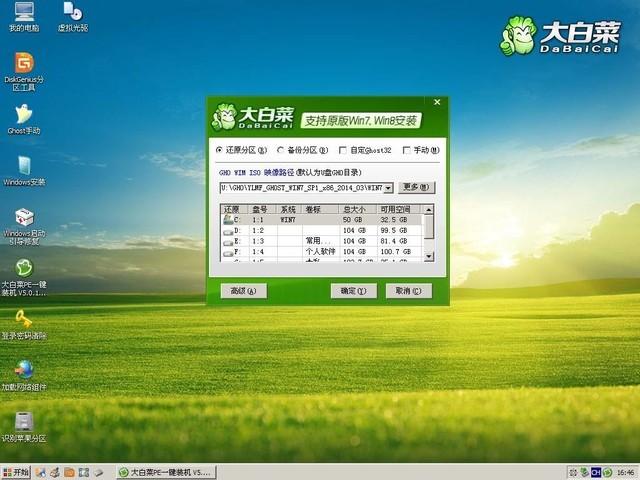Screen dimensions: 640x480
Task: Select partition row E: 1:3 常用
Action: click(322, 241)
